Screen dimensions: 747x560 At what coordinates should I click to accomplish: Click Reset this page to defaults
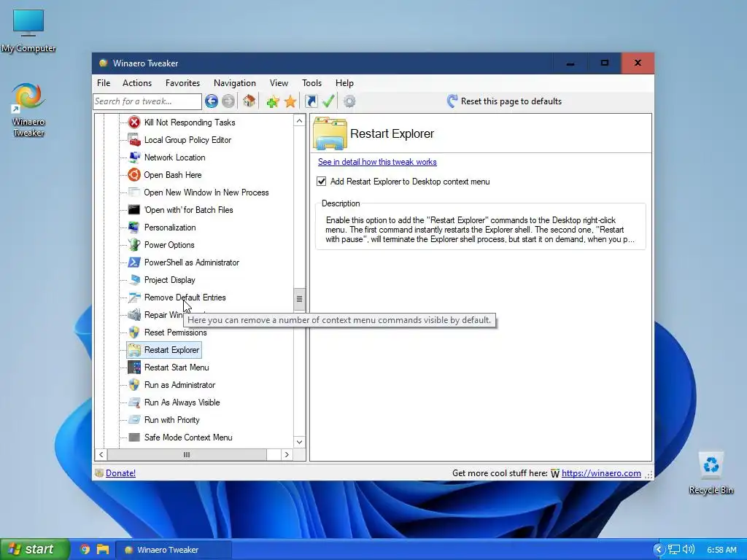(505, 101)
